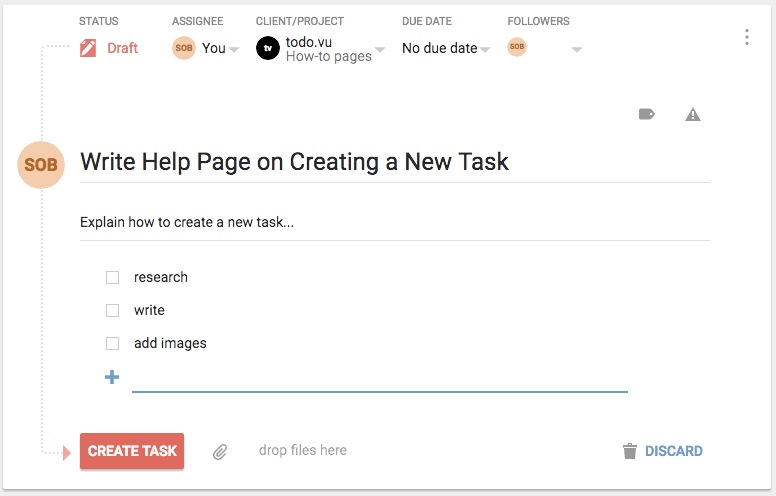Viewport: 776px width, 496px height.
Task: Click the trash can discard icon
Action: pyautogui.click(x=630, y=451)
